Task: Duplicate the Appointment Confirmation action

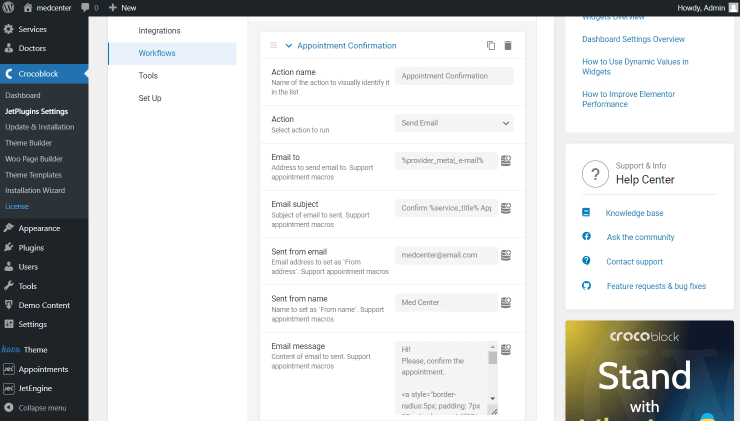Action: [491, 45]
